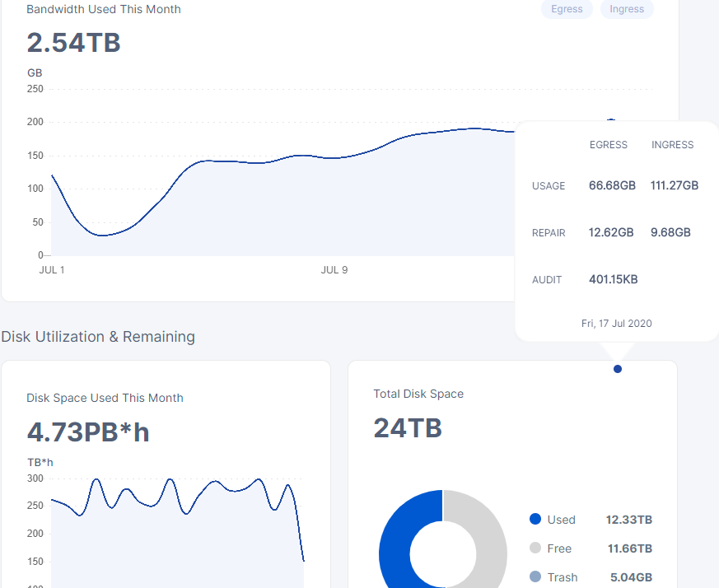Click the Trash legend dot
The width and height of the screenshot is (719, 588).
pyautogui.click(x=535, y=576)
